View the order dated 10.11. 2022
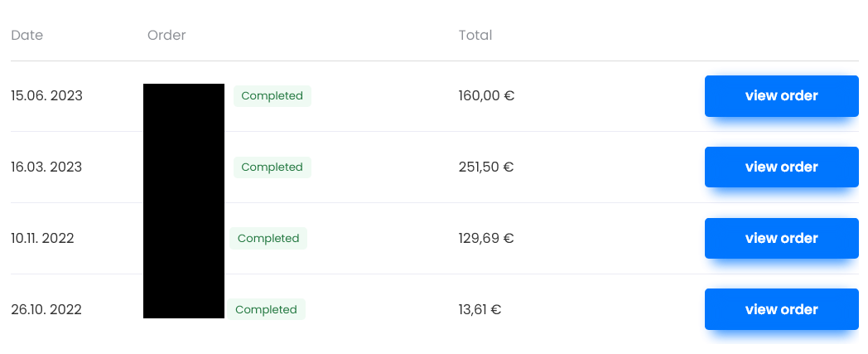 point(781,238)
